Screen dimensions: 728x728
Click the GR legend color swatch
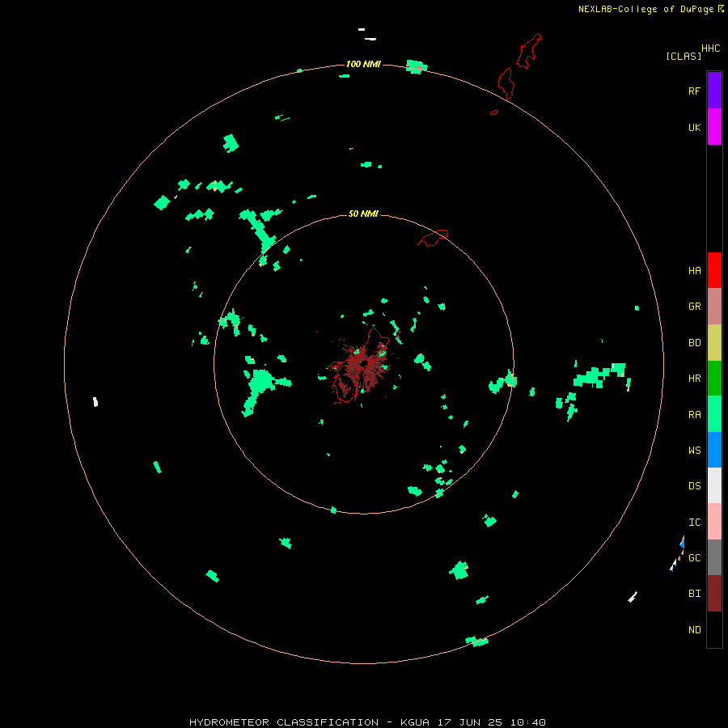[714, 307]
